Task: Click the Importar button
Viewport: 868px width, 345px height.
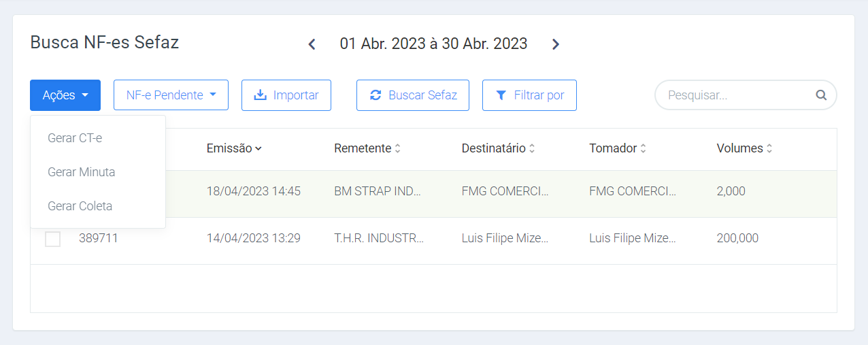Action: tap(286, 95)
